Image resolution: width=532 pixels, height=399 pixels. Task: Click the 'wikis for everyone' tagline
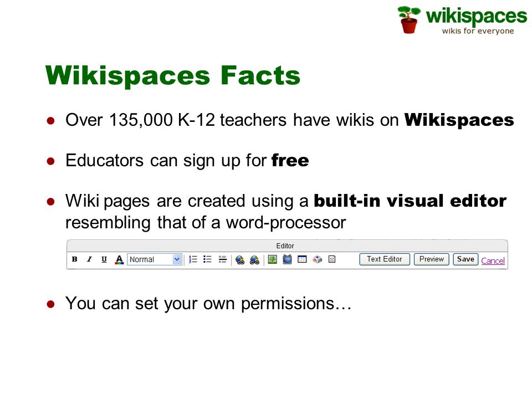pos(478,31)
